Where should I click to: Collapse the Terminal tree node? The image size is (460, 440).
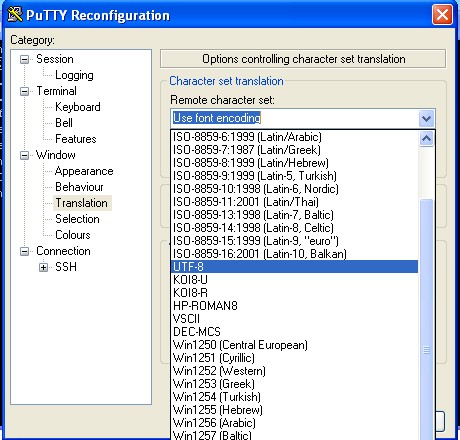tap(24, 91)
